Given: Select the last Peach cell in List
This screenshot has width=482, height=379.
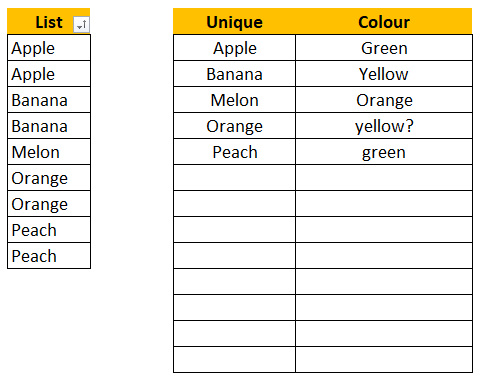Looking at the screenshot, I should pyautogui.click(x=49, y=256).
